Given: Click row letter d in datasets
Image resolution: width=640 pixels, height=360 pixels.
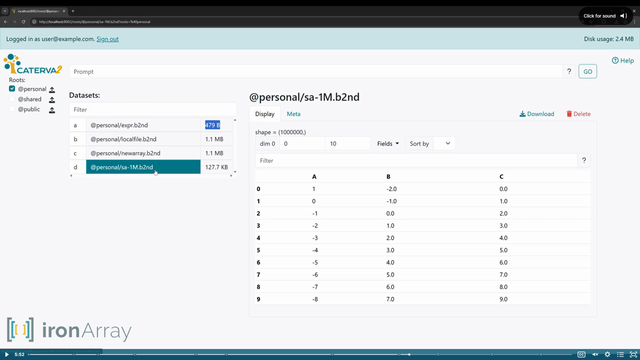Looking at the screenshot, I should (75, 167).
